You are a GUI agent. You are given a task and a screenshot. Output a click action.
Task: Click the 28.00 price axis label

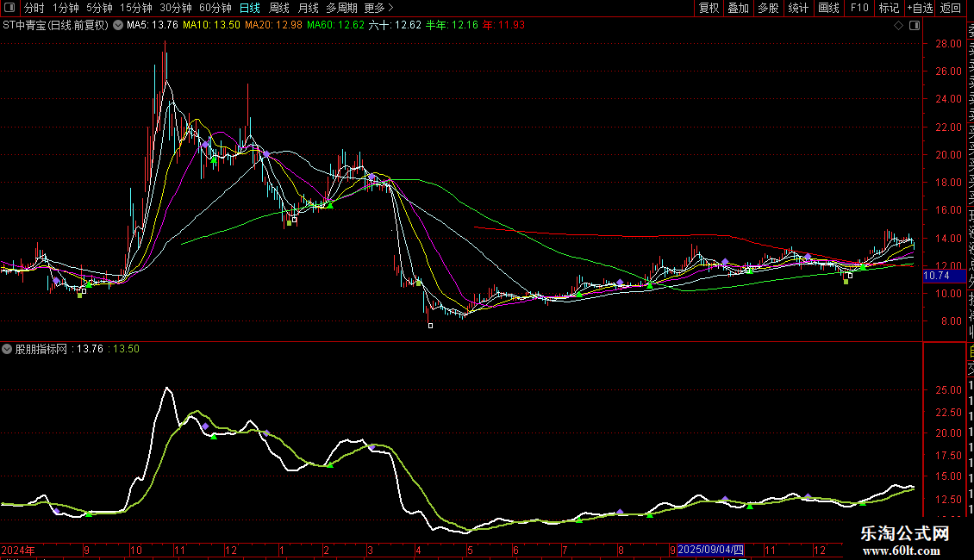pyautogui.click(x=948, y=43)
